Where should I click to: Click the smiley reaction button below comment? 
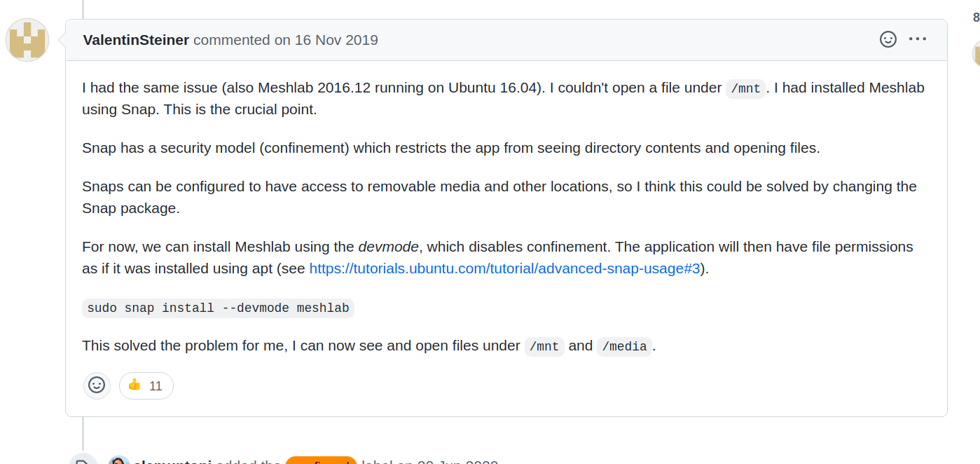point(97,385)
